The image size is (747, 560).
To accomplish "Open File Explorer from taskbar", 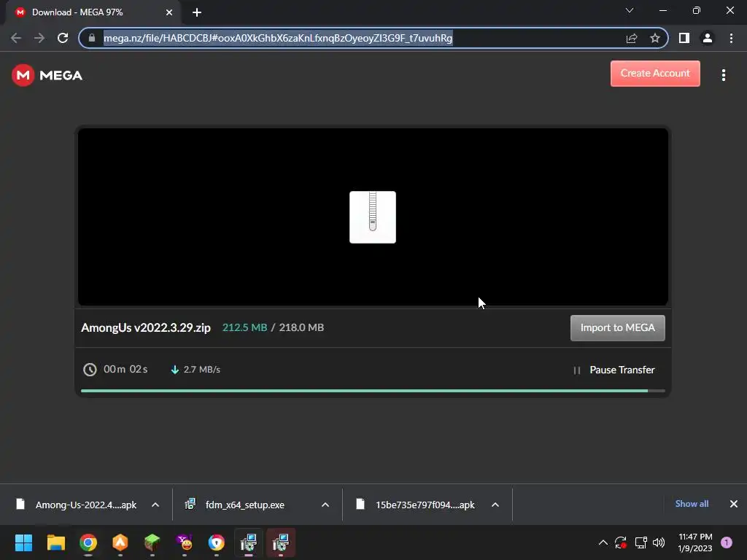I will [55, 542].
